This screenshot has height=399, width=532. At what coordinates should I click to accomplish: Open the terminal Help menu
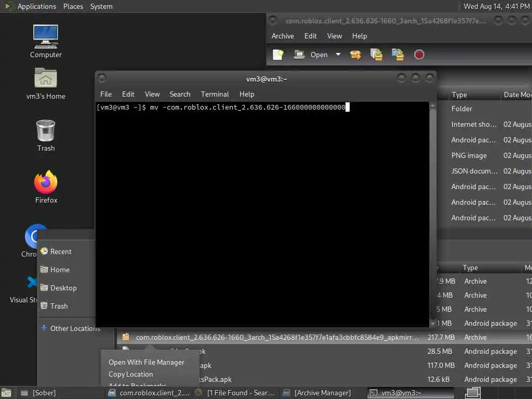[247, 94]
